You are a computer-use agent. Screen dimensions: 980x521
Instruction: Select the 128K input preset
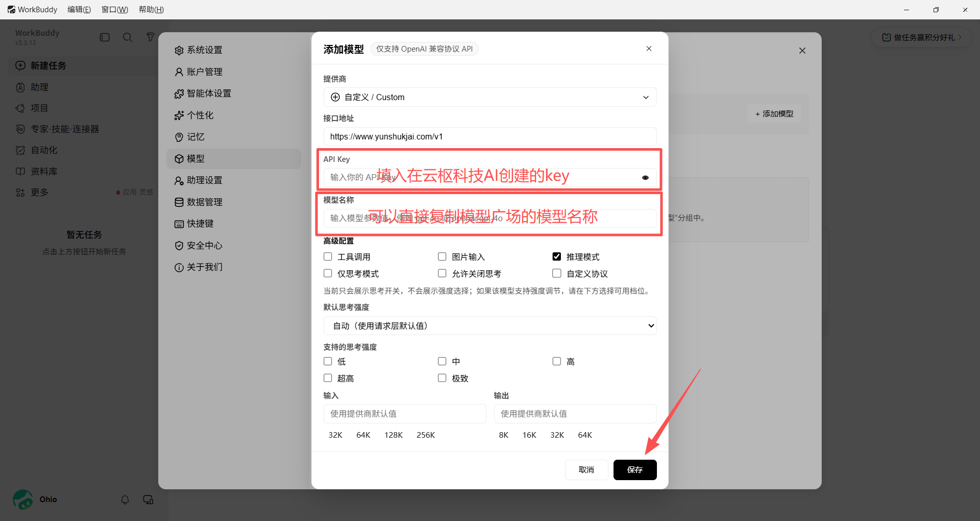(x=394, y=435)
